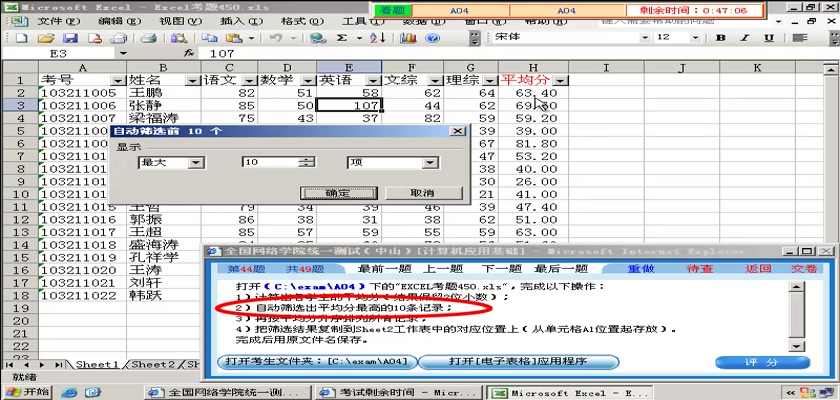This screenshot has width=840, height=400.
Task: Click Internet Explorer quick launch icon
Action: pyautogui.click(x=69, y=393)
